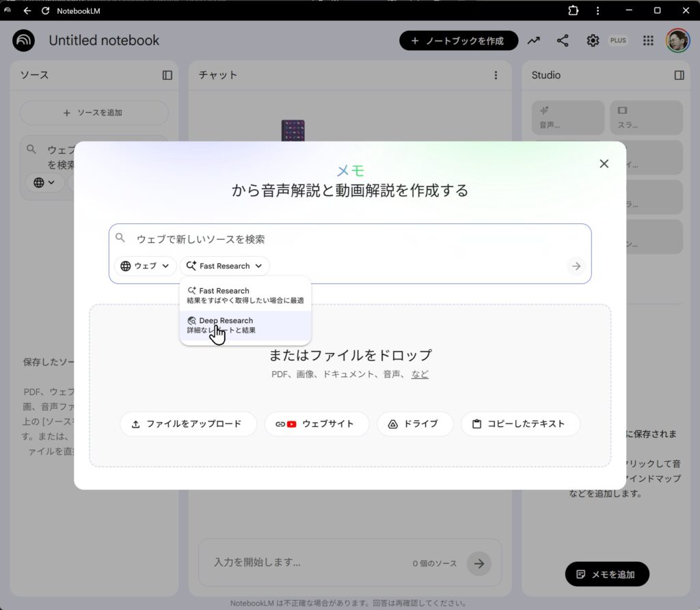
Task: Expand the ウェブ source type dropdown
Action: pyautogui.click(x=145, y=266)
